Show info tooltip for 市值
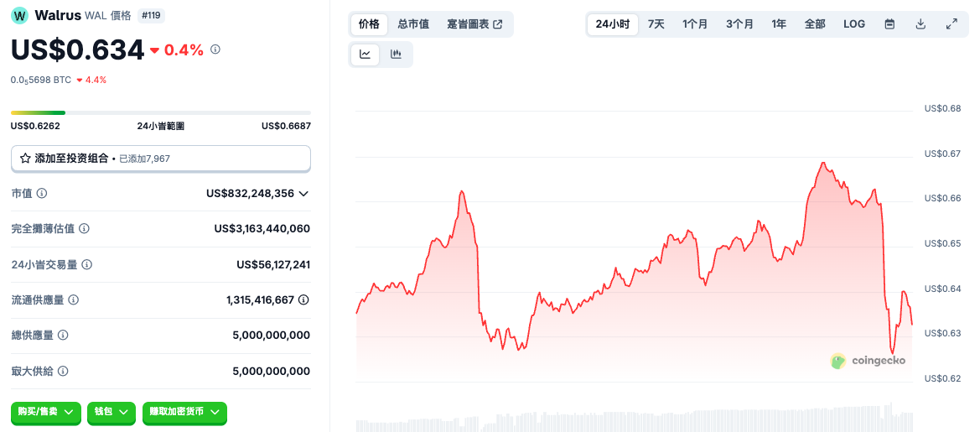Image resolution: width=980 pixels, height=432 pixels. click(x=42, y=193)
